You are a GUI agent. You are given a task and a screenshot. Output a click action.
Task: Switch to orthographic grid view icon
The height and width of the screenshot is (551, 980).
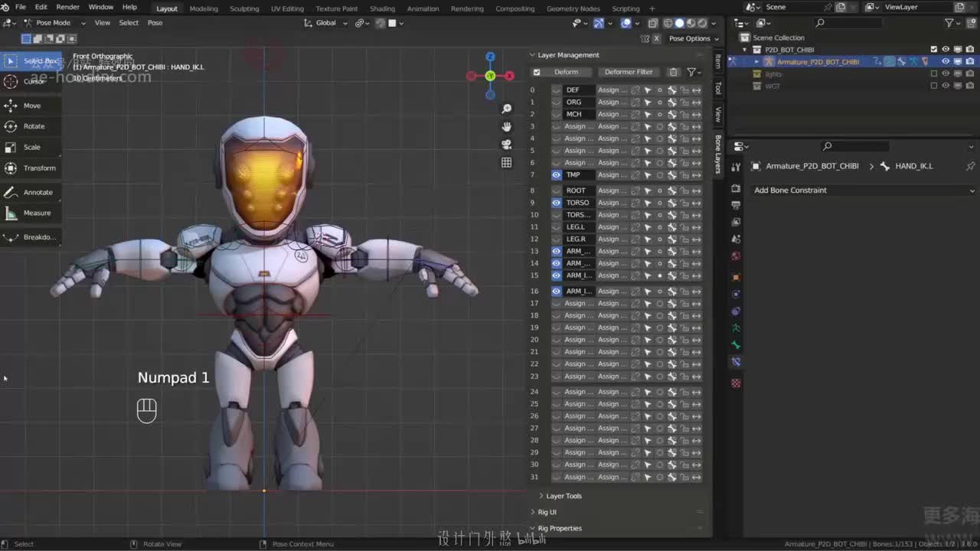pos(506,162)
